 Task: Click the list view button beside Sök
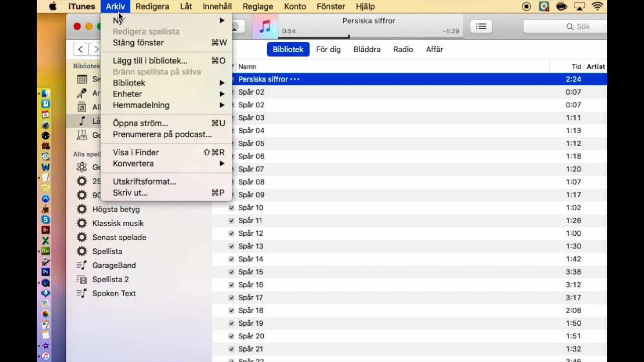click(481, 27)
